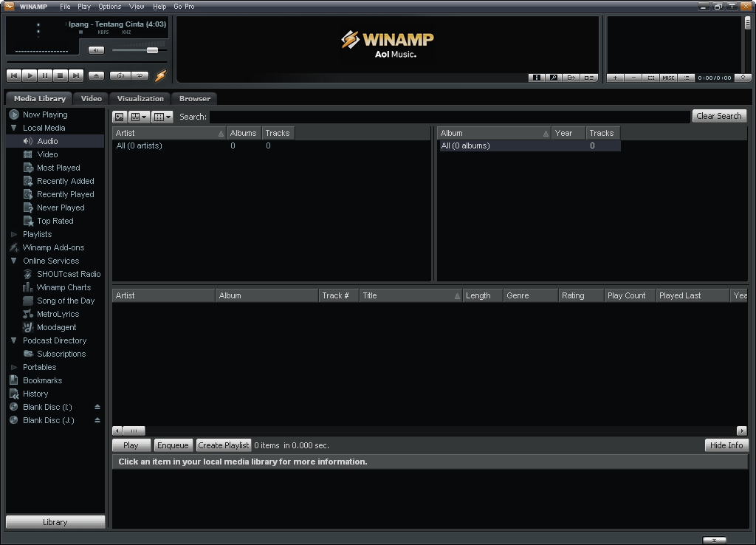Switch to the Visualization tab
The width and height of the screenshot is (756, 545).
pos(140,98)
